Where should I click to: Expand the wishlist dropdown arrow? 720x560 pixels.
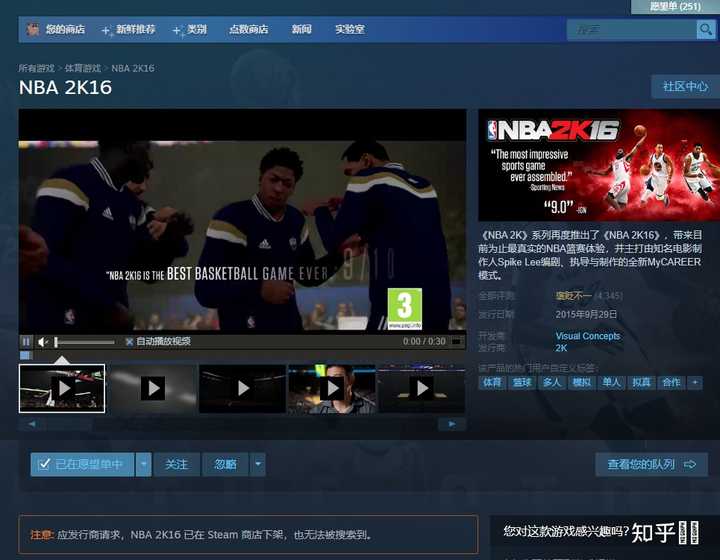click(x=143, y=465)
